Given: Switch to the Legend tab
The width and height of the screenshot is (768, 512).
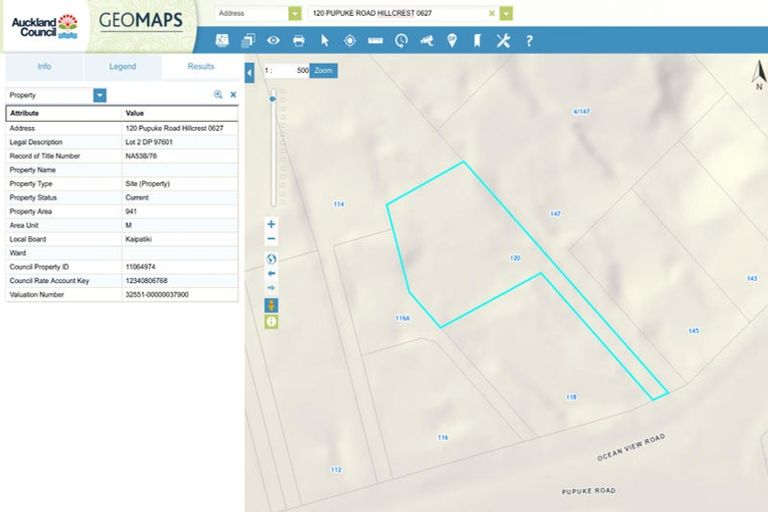Looking at the screenshot, I should click(x=122, y=66).
